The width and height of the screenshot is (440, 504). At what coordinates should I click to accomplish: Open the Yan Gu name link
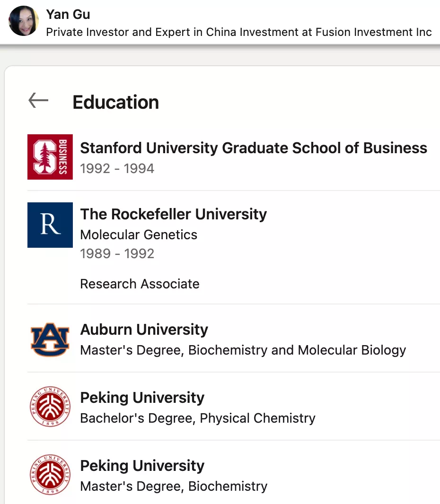pyautogui.click(x=68, y=15)
